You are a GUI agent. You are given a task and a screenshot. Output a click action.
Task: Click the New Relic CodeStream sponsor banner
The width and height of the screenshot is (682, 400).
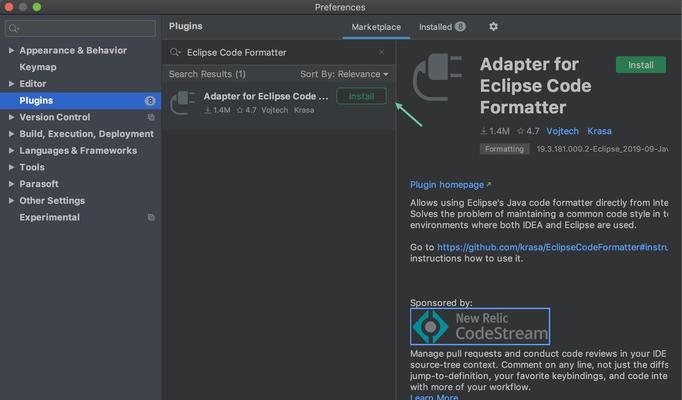point(480,327)
